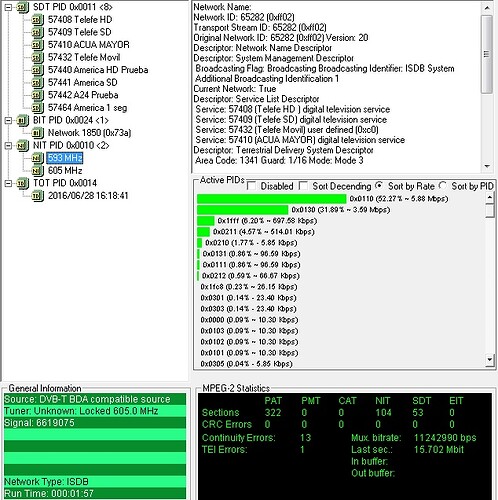This screenshot has width=498, height=500.
Task: Click the Mux. bitrate value
Action: pos(445,438)
